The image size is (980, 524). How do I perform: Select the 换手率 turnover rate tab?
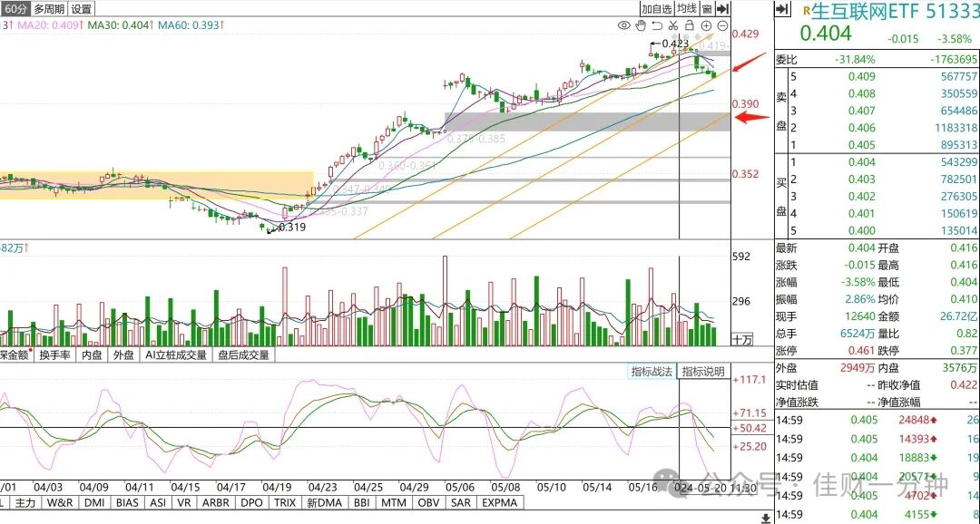click(55, 354)
